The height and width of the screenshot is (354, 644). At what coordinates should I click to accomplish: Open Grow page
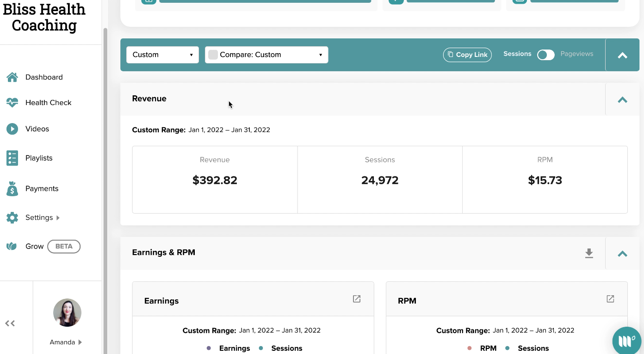[35, 246]
